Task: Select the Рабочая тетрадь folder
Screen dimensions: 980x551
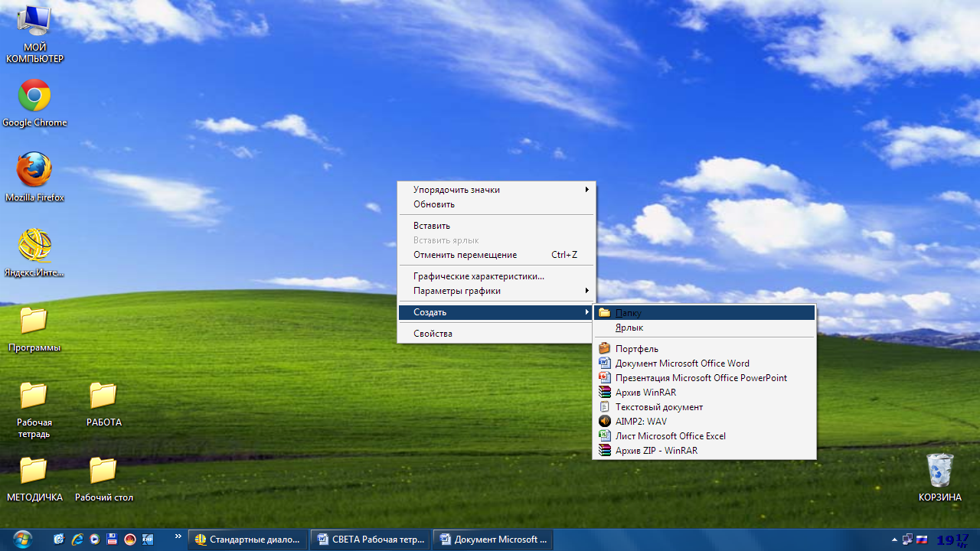Action: pyautogui.click(x=34, y=409)
